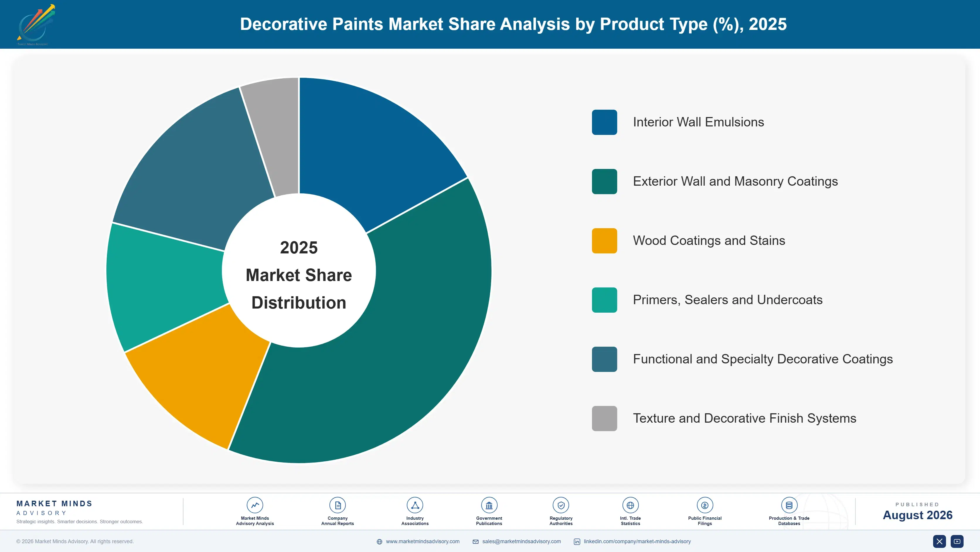Viewport: 980px width, 552px height.
Task: Click 'Primers, Sealers and Undercoats' legend label
Action: coord(728,300)
